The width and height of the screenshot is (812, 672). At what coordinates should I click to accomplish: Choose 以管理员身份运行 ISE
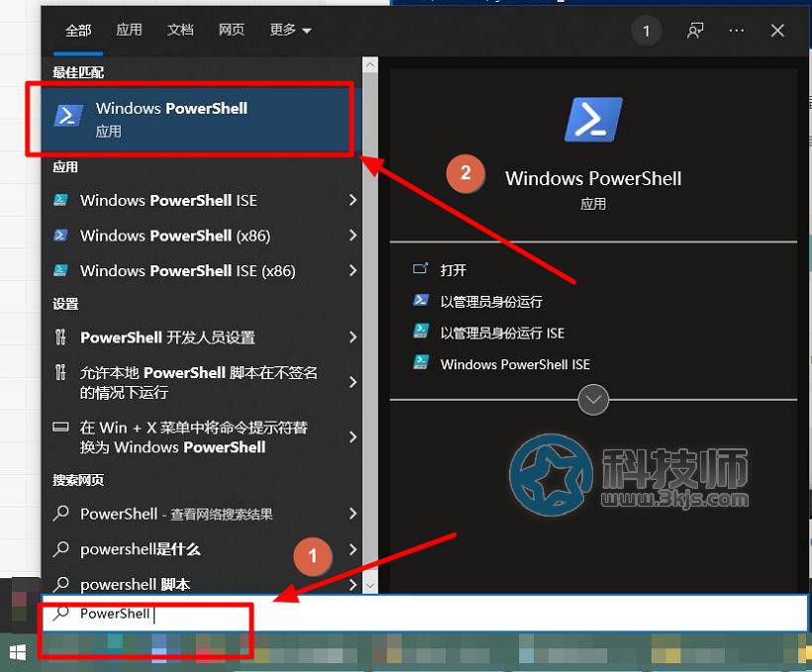[x=502, y=333]
